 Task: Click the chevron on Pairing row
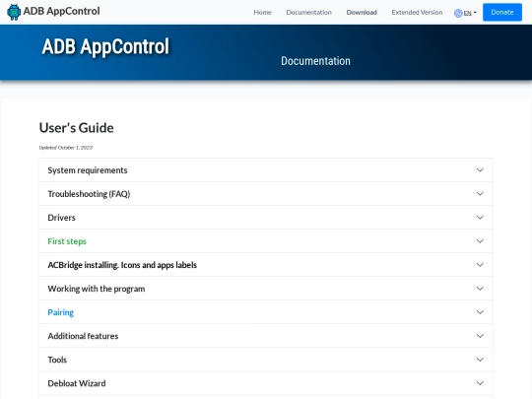pyautogui.click(x=480, y=312)
